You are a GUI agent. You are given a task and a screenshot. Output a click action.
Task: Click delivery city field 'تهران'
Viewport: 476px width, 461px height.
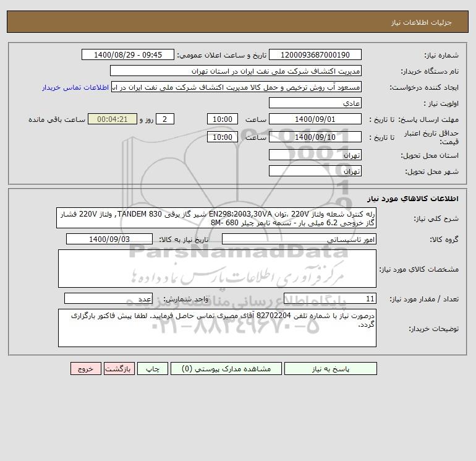tap(315, 171)
